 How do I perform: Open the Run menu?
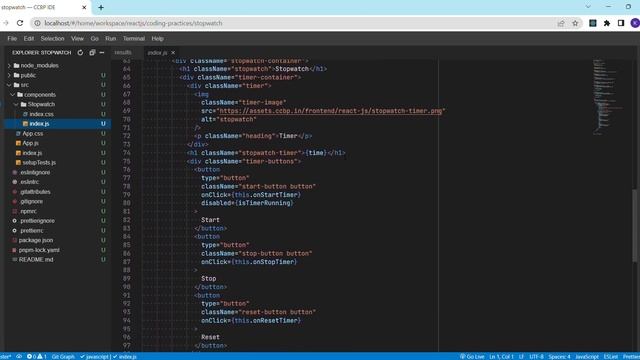110,38
